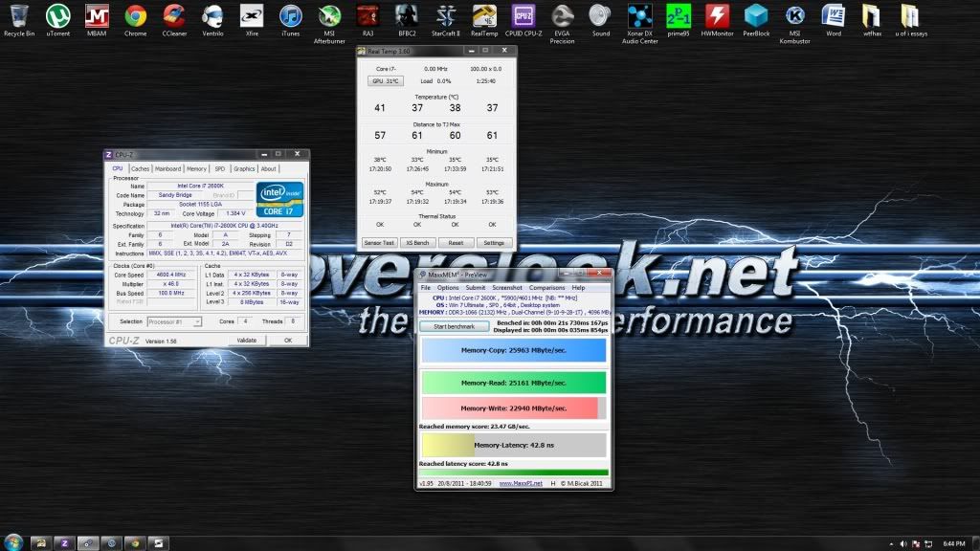Click Sensor Test in Real Temp
980x551 pixels.
[x=379, y=242]
